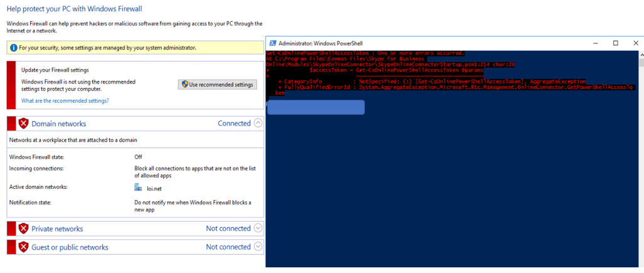Open PowerShell window system menu icon
This screenshot has width=644, height=273.
click(x=272, y=43)
